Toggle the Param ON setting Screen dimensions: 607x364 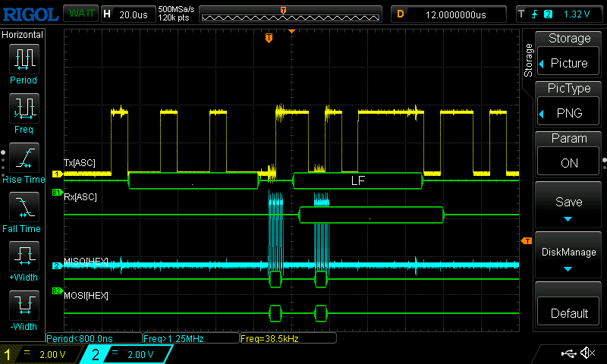[x=569, y=155]
